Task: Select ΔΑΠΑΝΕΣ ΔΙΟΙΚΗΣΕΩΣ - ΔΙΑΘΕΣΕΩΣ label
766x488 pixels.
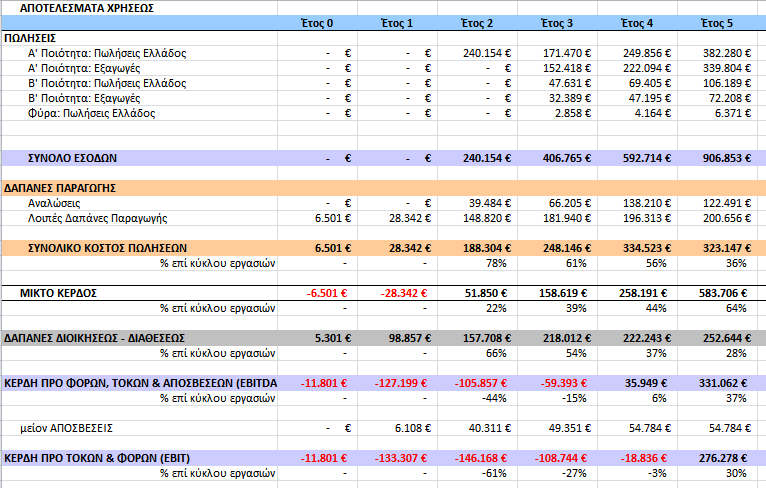Action: 94,338
